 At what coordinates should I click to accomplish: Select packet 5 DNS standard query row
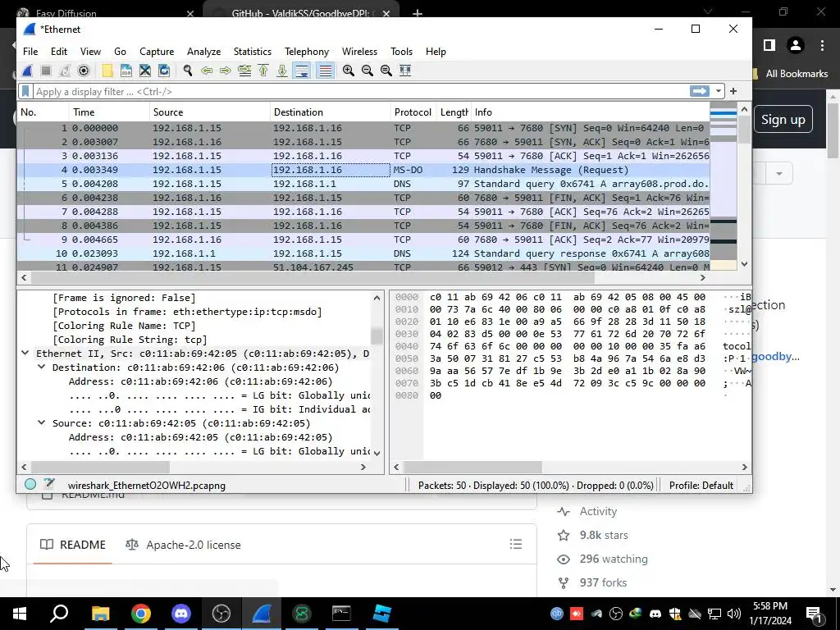pos(363,184)
